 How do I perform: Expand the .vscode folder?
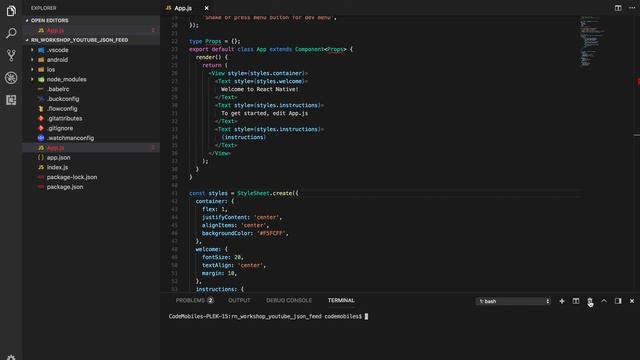pyautogui.click(x=58, y=50)
